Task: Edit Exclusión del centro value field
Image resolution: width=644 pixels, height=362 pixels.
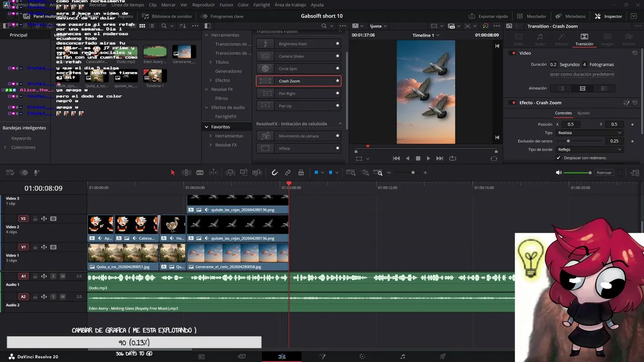Action: coord(614,141)
